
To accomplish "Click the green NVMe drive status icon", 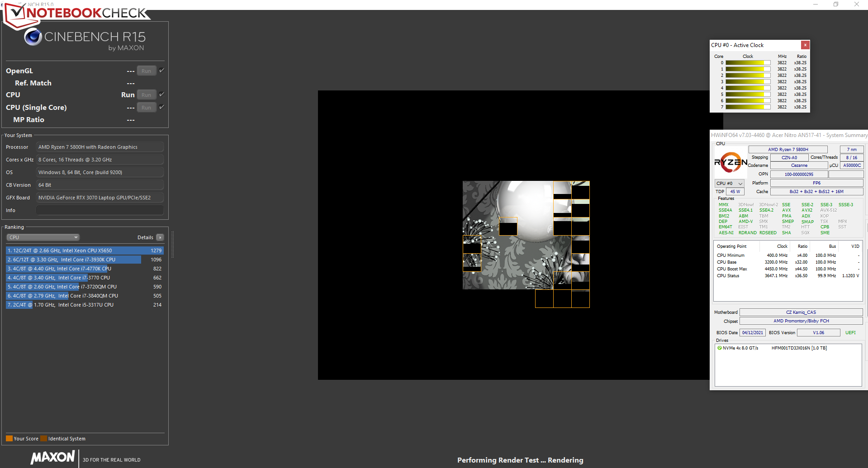I will (x=719, y=348).
